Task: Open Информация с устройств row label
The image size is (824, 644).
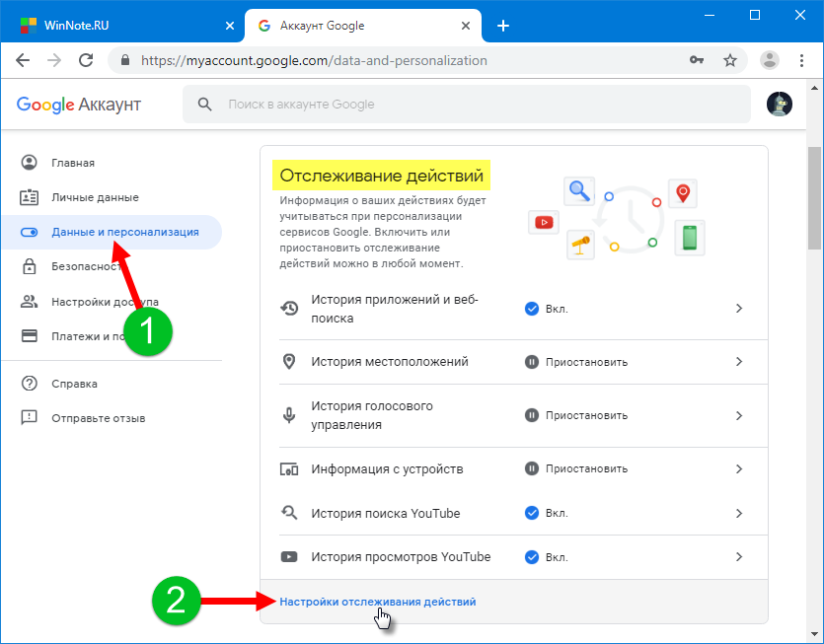Action: pos(387,469)
